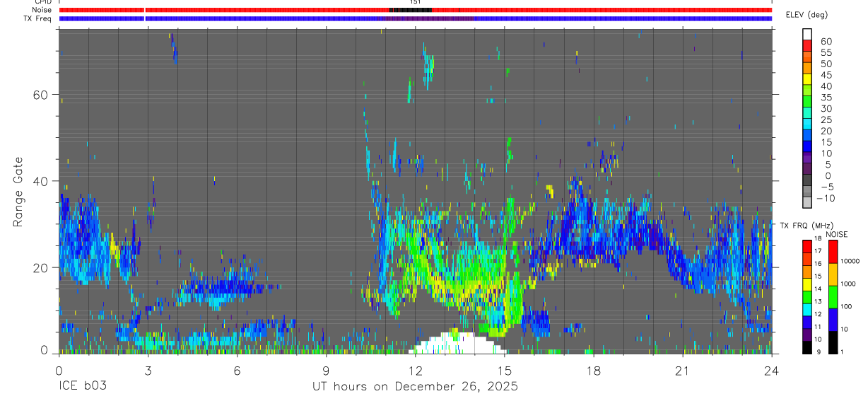Click hour tick 15 on UT axis
Screen dimensions: 868x401
pyautogui.click(x=505, y=370)
